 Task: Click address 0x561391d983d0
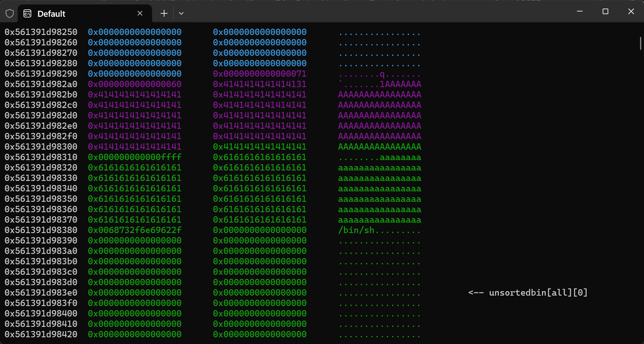click(41, 282)
